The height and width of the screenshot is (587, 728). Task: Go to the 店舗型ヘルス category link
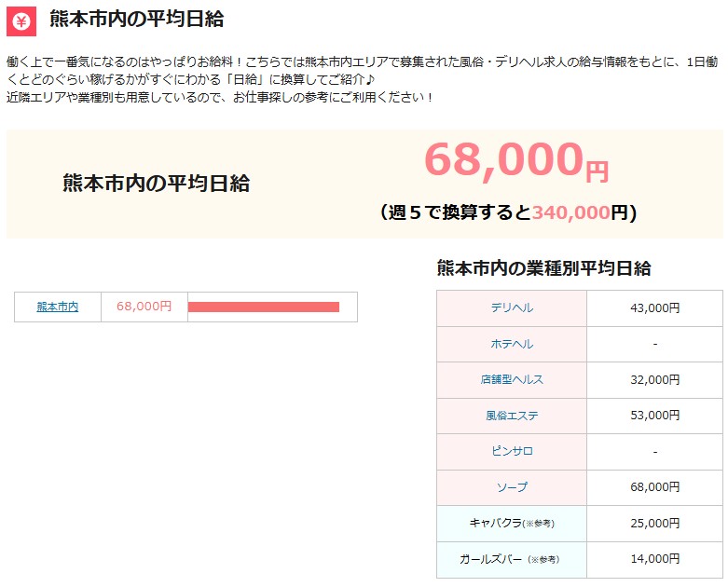pyautogui.click(x=512, y=379)
